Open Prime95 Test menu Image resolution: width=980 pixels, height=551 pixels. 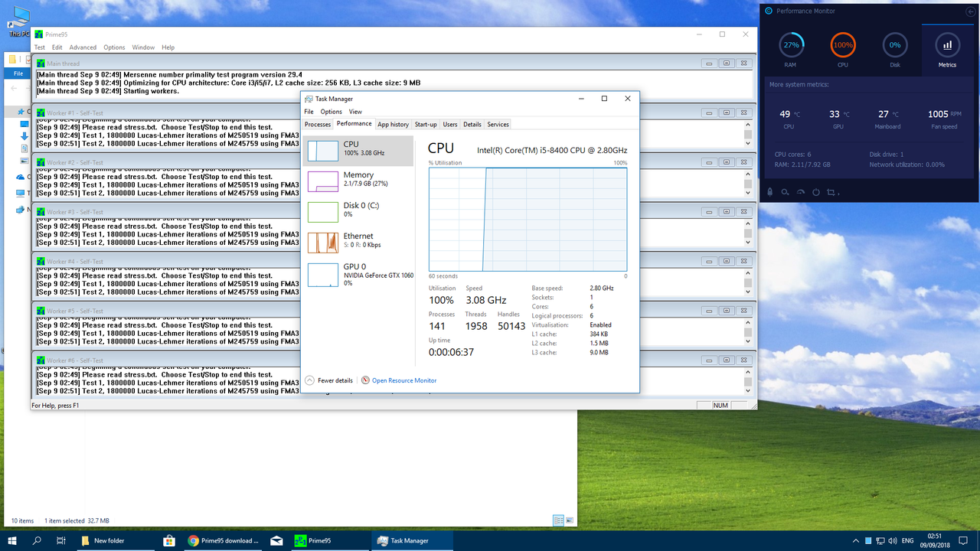pyautogui.click(x=39, y=47)
